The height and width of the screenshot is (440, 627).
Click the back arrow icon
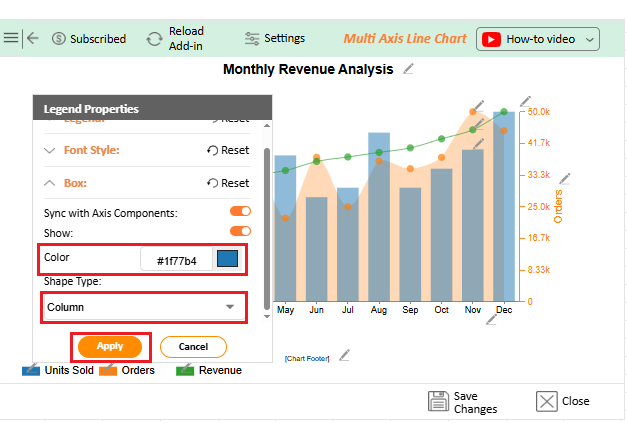[33, 38]
